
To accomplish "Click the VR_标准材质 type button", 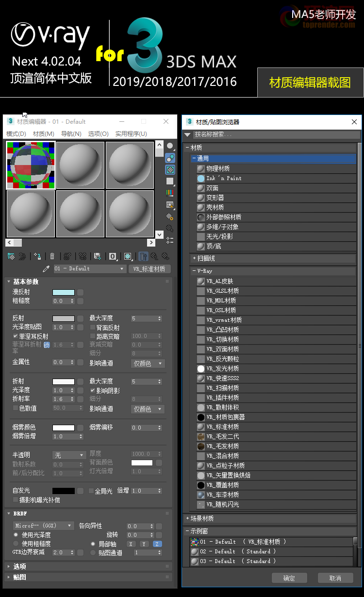I will point(149,268).
